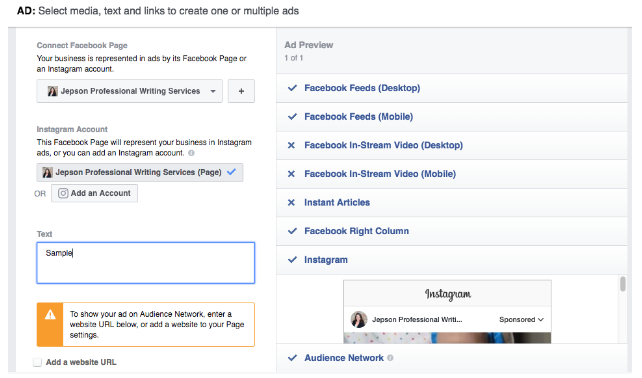The image size is (642, 378).
Task: Click the page avatar in the Facebook Page dropdown
Action: point(52,91)
